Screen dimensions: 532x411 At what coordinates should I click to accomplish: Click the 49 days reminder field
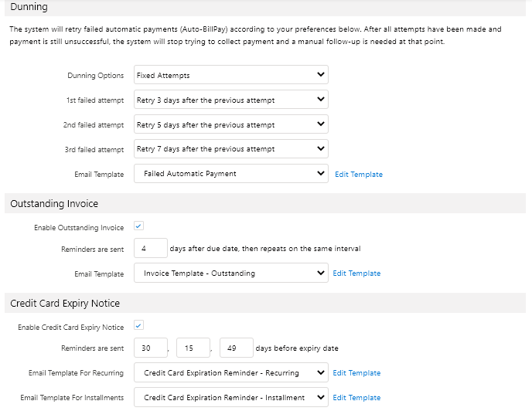pos(237,348)
